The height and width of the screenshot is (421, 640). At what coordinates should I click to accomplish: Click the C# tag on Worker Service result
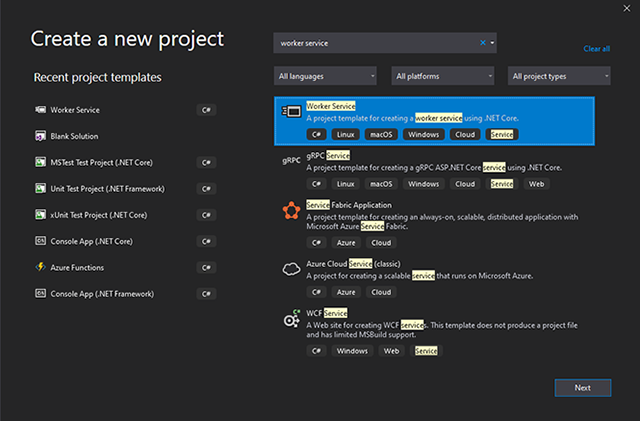click(x=316, y=134)
